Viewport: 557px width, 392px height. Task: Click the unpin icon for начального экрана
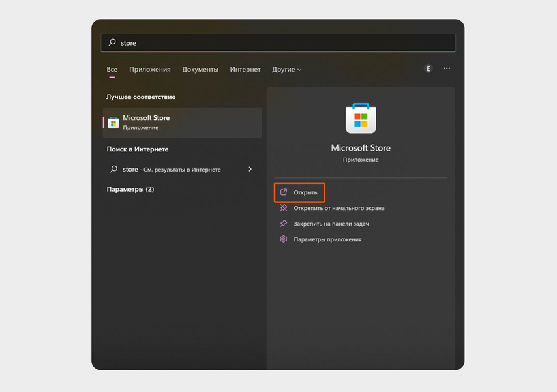(284, 208)
